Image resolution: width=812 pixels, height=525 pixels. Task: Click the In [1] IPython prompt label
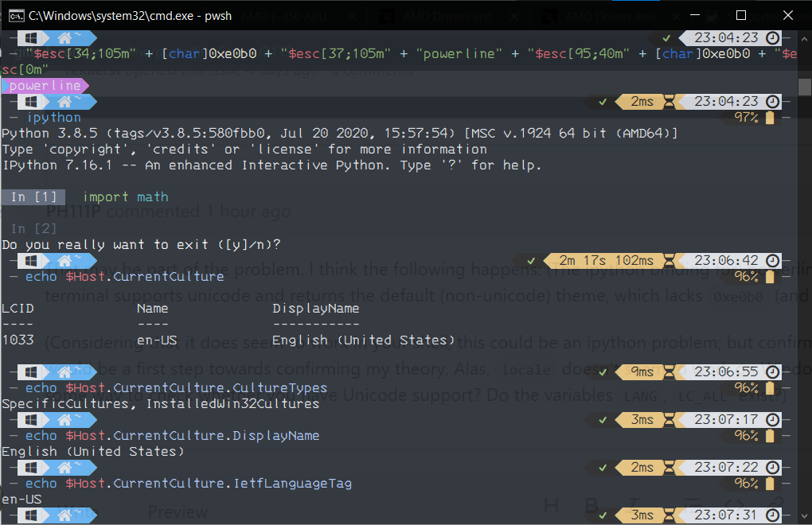[33, 196]
